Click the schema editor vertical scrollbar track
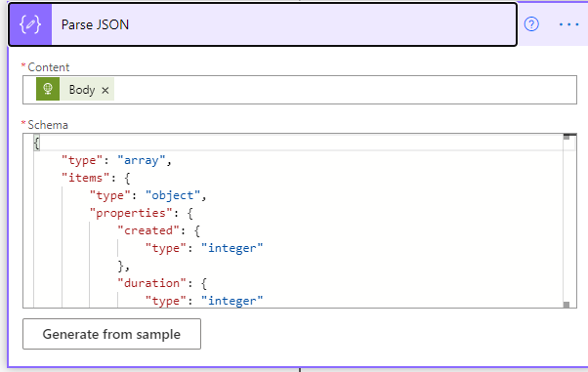The image size is (588, 372). coord(567,221)
